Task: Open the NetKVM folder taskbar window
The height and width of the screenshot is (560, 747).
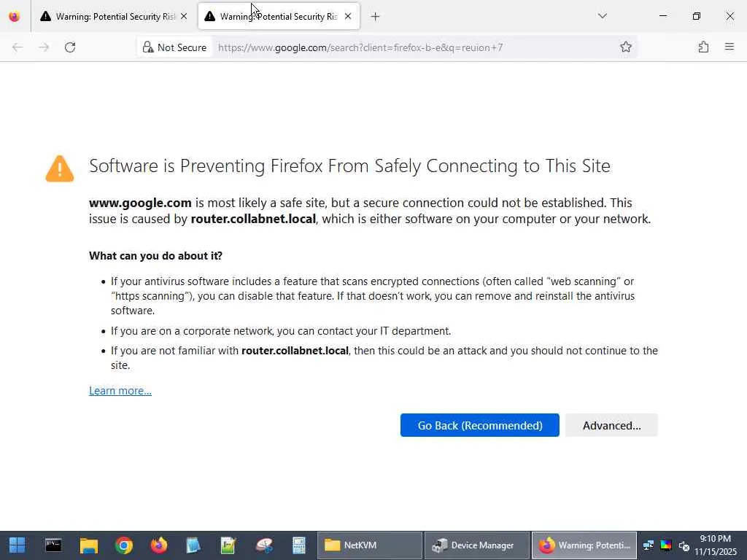Action: pos(369,545)
